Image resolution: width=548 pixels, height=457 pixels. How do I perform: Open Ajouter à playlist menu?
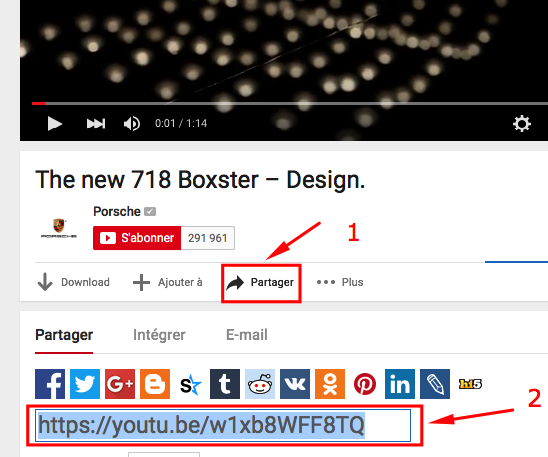pos(168,282)
